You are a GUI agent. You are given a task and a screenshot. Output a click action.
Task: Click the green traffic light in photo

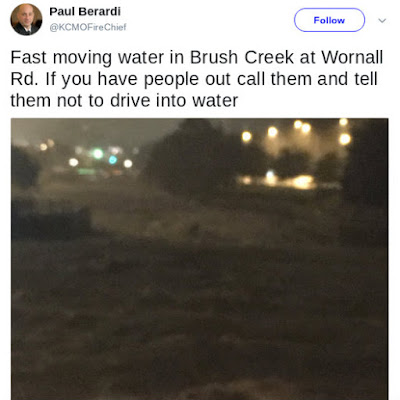[98, 153]
